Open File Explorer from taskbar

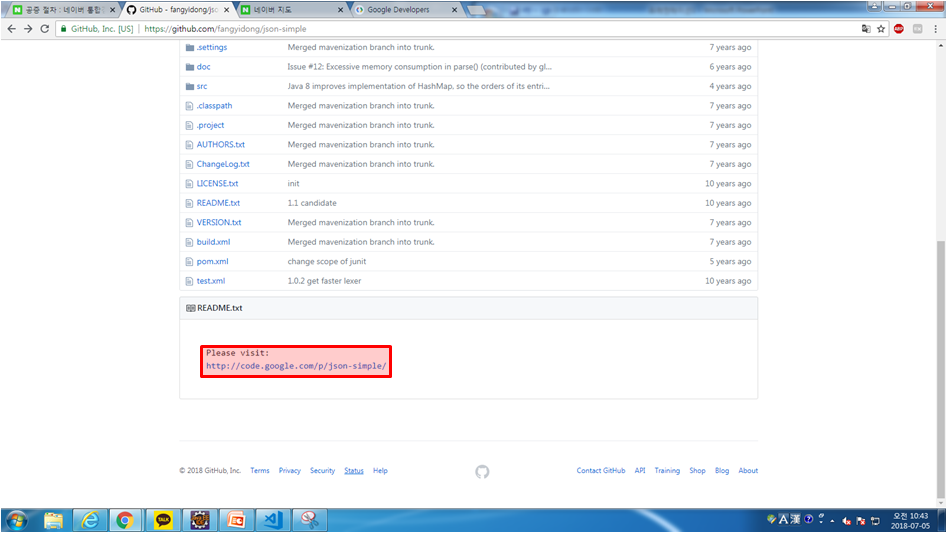pyautogui.click(x=53, y=520)
